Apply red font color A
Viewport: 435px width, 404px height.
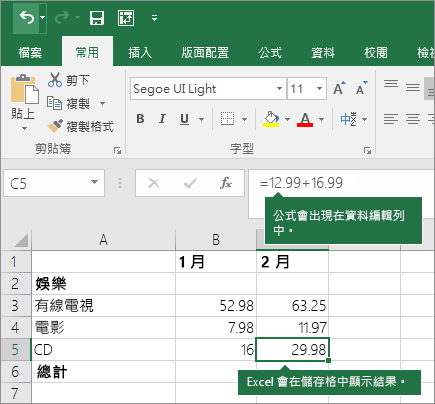tap(305, 119)
